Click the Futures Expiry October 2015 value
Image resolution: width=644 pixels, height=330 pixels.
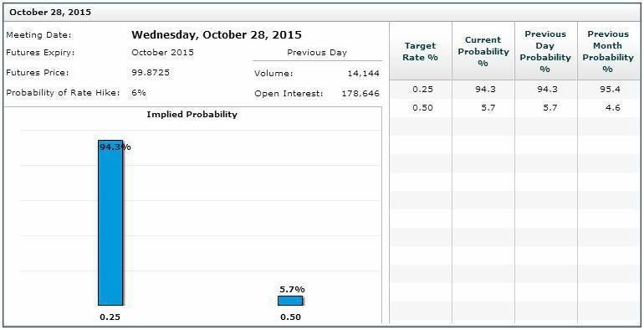click(162, 53)
